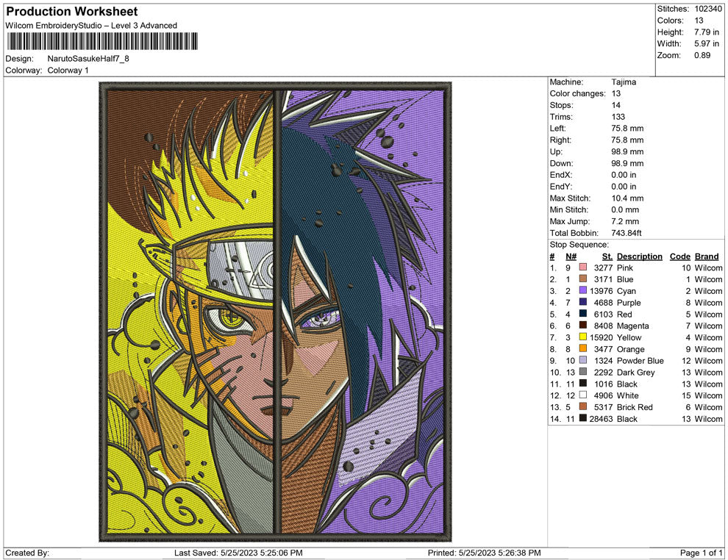Image resolution: width=728 pixels, height=560 pixels.
Task: Click the Code column header
Action: pos(680,256)
